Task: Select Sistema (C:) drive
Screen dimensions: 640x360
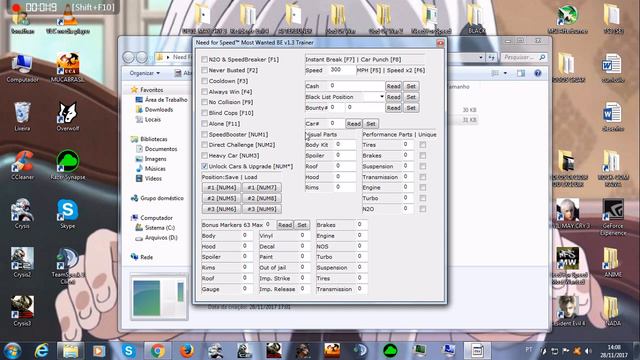Action: point(155,228)
